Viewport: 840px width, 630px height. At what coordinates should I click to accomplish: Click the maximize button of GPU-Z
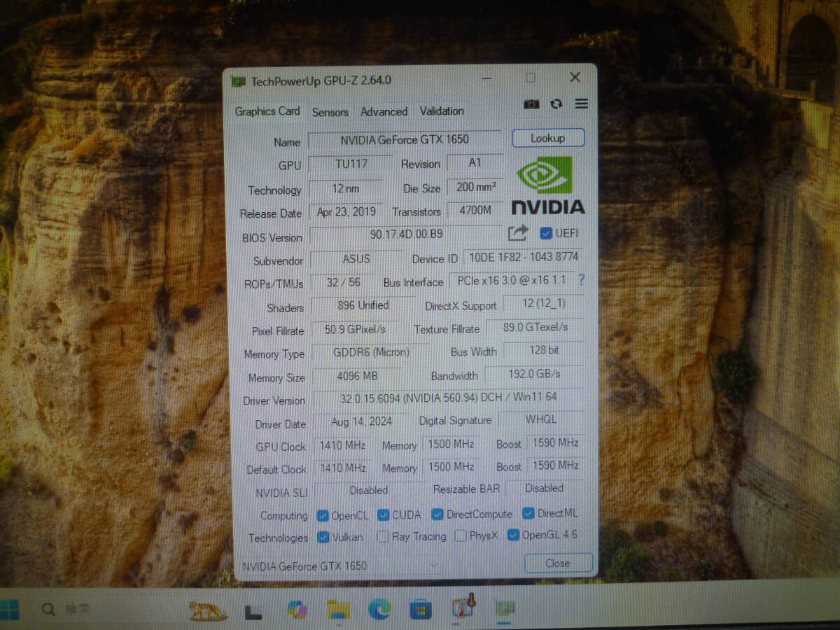pyautogui.click(x=531, y=78)
